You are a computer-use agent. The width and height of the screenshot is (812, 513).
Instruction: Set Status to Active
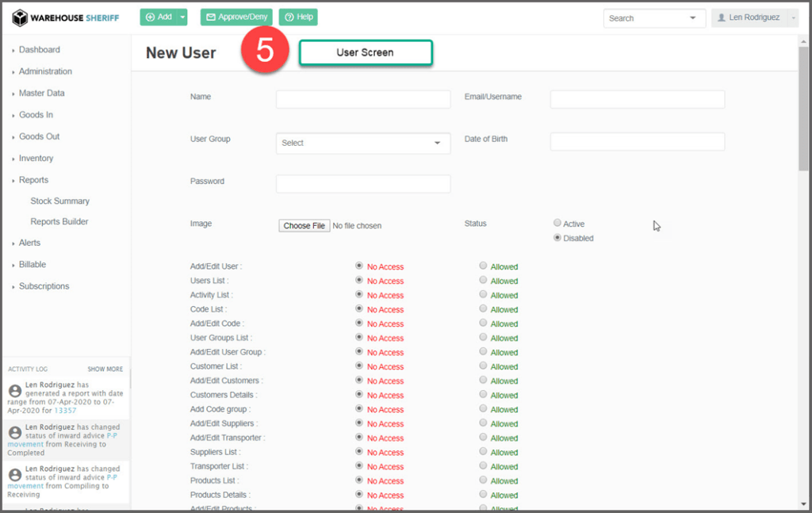coord(557,224)
